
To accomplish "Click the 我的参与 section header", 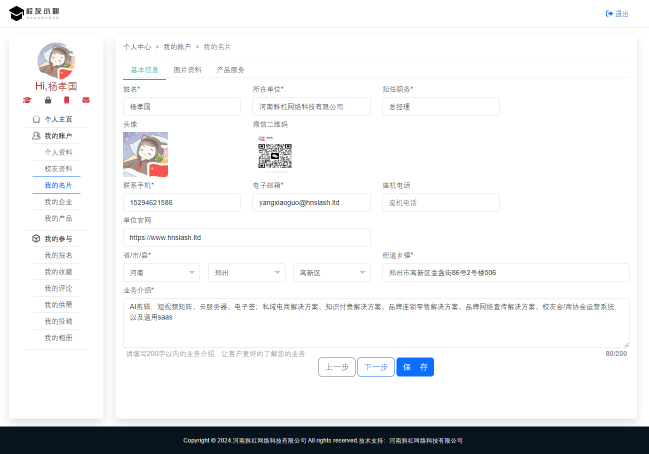I will [56, 239].
